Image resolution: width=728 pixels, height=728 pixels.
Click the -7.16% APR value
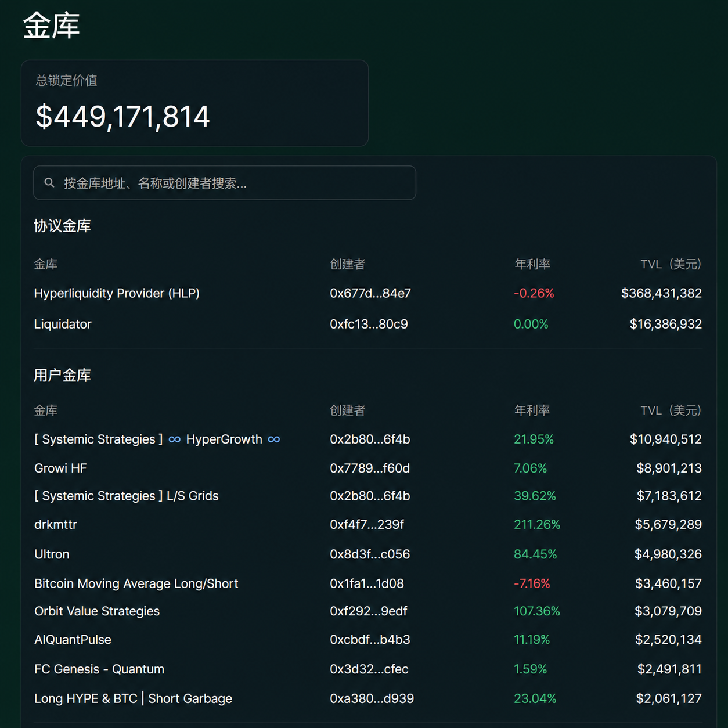[x=532, y=583]
